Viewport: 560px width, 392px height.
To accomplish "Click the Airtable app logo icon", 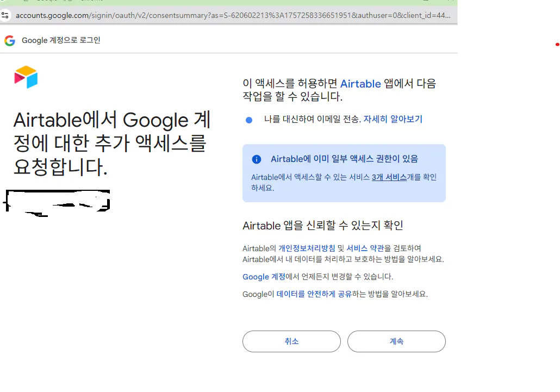I will (26, 77).
